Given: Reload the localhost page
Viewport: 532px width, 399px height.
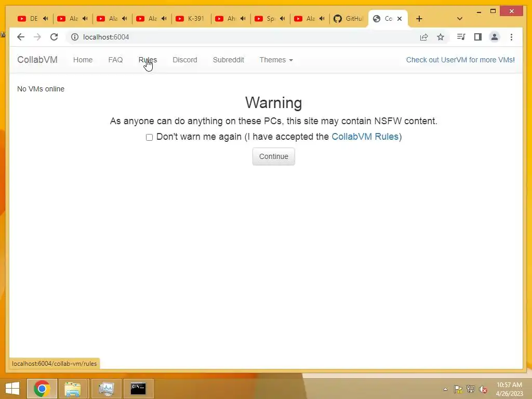Looking at the screenshot, I should coord(54,37).
